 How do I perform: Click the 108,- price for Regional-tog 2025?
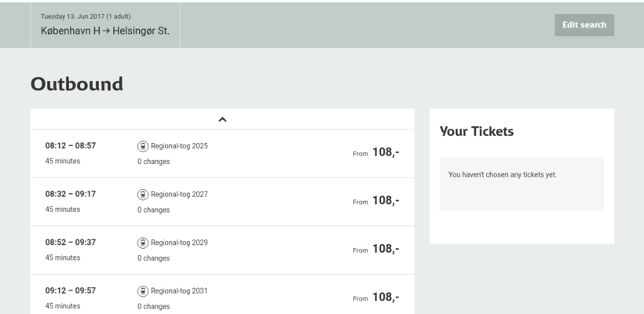pyautogui.click(x=385, y=152)
